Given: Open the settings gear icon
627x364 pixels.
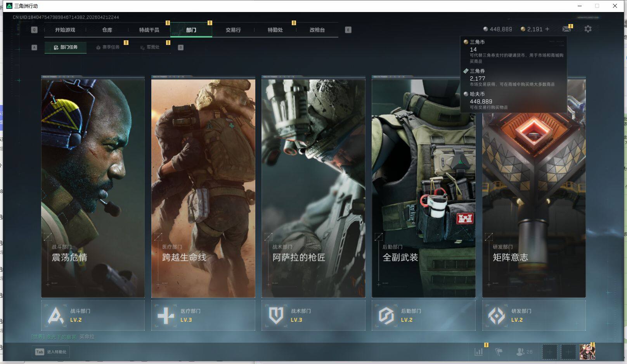Looking at the screenshot, I should 588,29.
